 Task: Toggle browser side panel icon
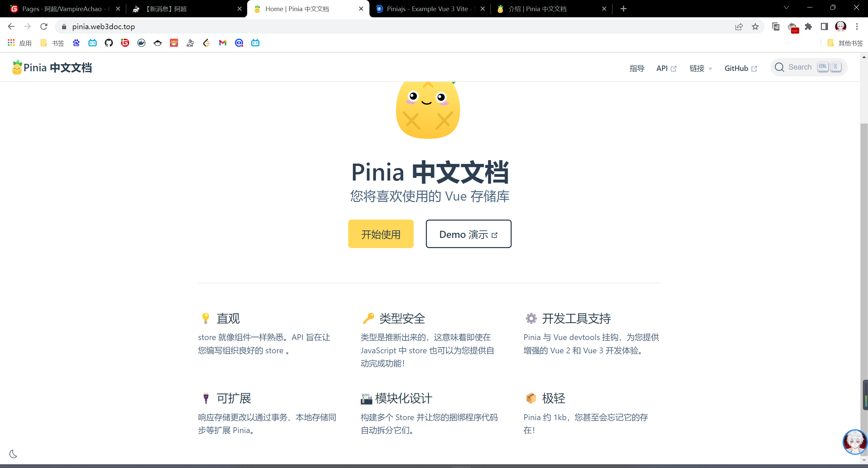[x=824, y=26]
